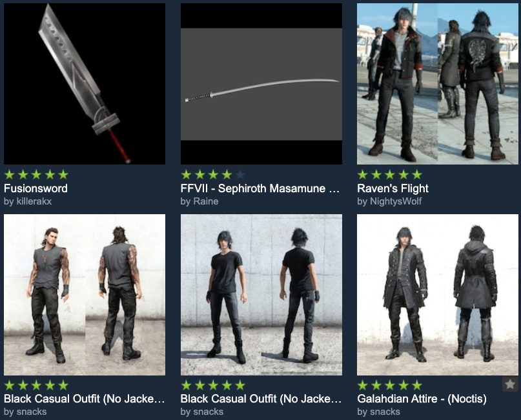The width and height of the screenshot is (521, 420).
Task: Click the Fusionsword title link
Action: tap(36, 188)
